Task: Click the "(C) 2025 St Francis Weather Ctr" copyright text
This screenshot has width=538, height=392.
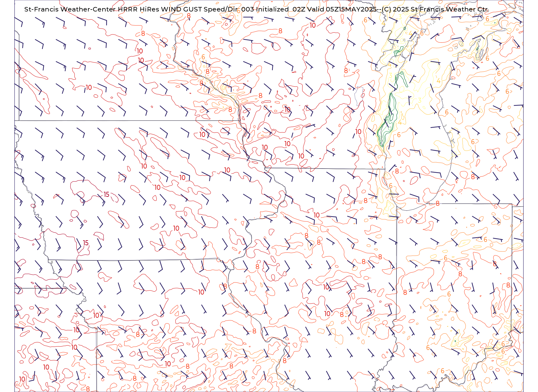Action: pos(435,9)
